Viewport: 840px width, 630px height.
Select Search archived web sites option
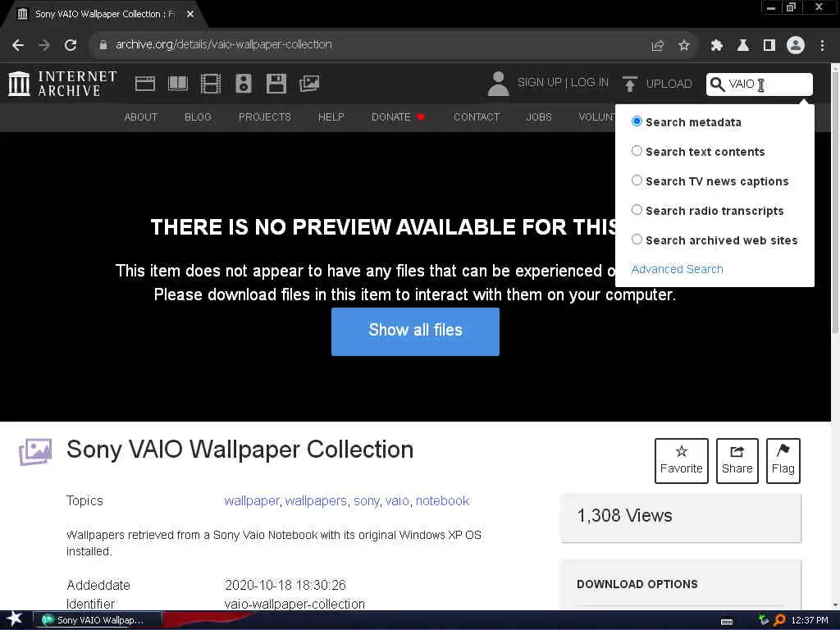pyautogui.click(x=637, y=240)
